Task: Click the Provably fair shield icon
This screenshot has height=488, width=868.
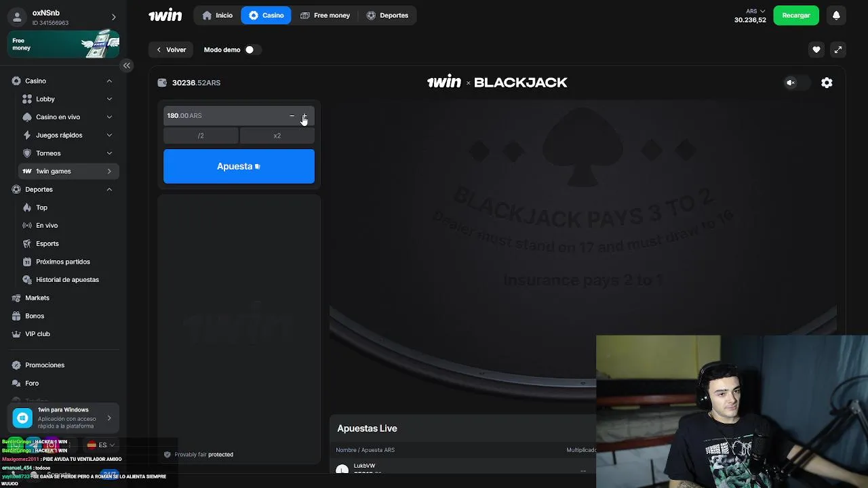Action: 167,454
